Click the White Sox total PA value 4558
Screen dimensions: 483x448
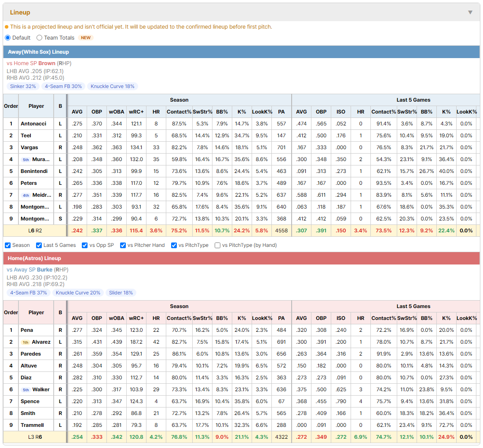coord(282,231)
